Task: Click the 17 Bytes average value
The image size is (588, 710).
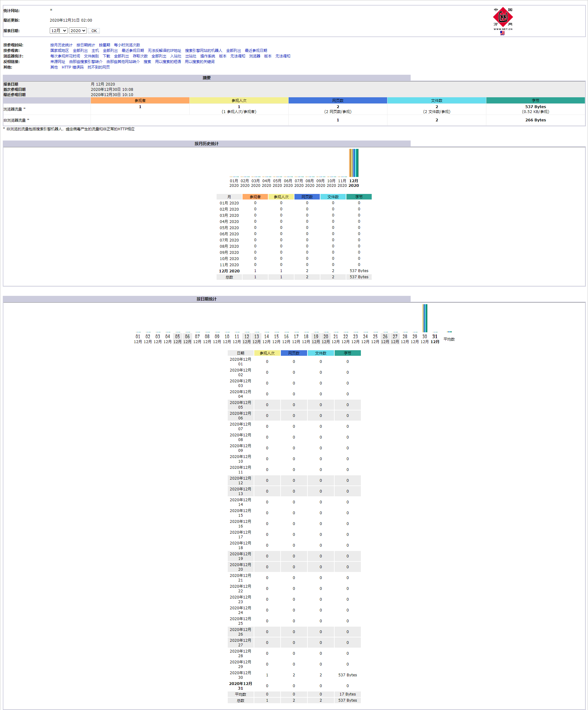Action: click(347, 694)
